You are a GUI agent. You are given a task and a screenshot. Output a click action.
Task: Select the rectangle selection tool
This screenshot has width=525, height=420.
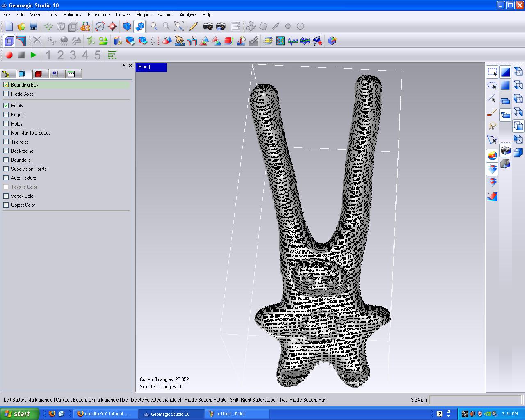pyautogui.click(x=492, y=72)
